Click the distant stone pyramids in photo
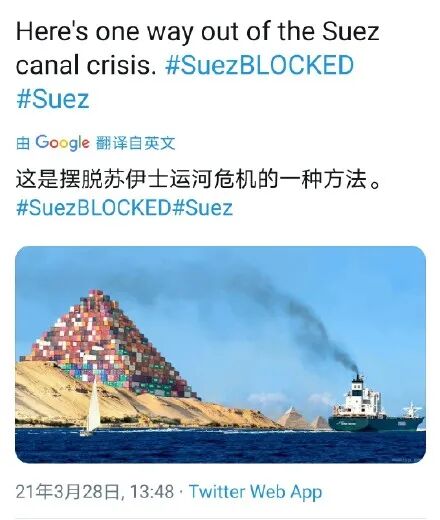Screen dimensions: 440x520 click(303, 418)
